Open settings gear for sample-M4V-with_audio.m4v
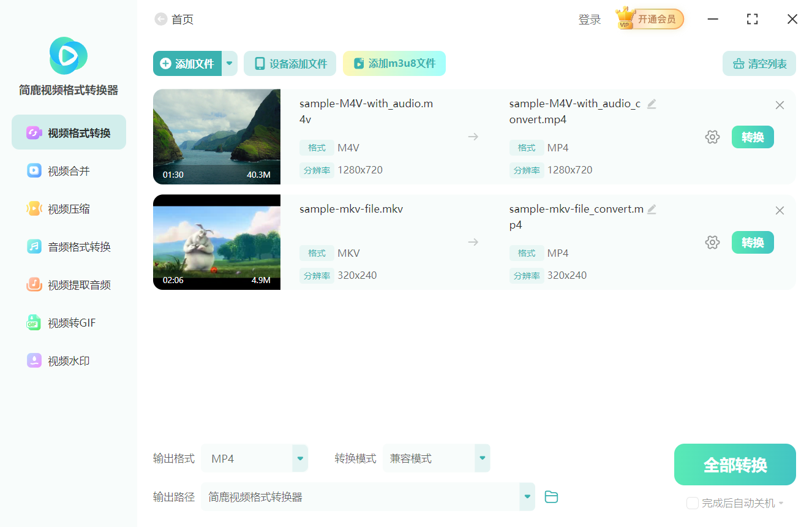 (712, 137)
